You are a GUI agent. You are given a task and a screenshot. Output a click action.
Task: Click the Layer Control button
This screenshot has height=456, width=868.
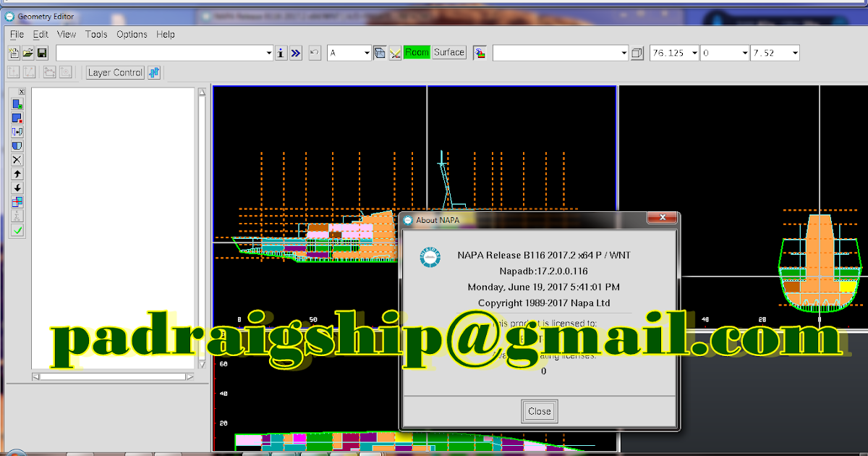tap(115, 72)
